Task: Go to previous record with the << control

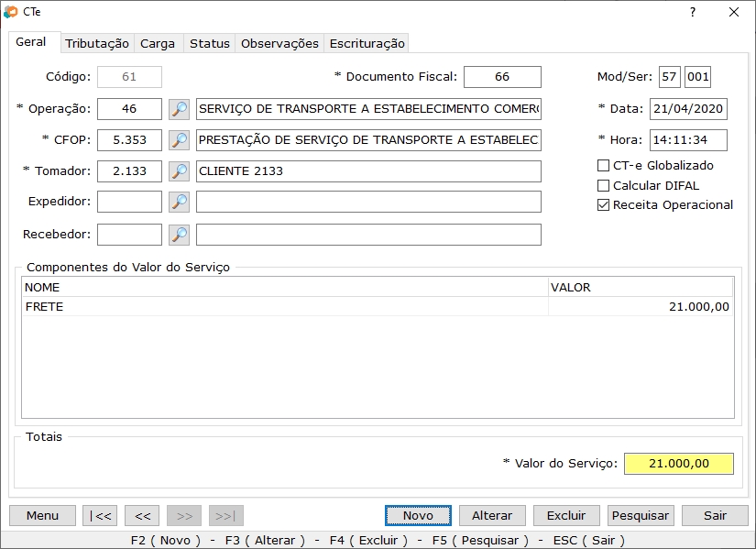Action: click(x=141, y=515)
